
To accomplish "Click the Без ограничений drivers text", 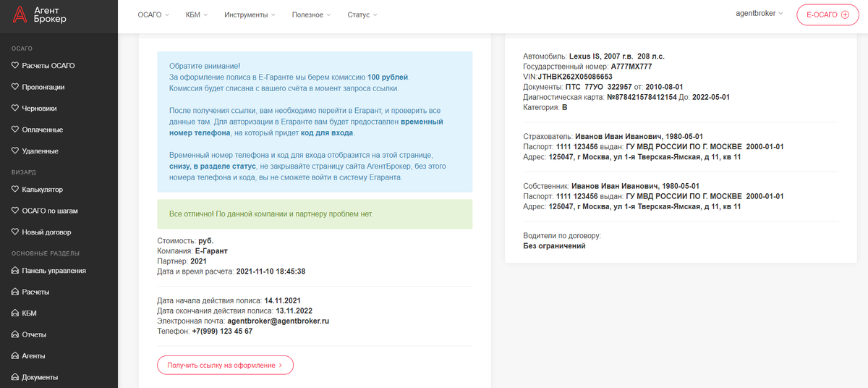I will 554,246.
